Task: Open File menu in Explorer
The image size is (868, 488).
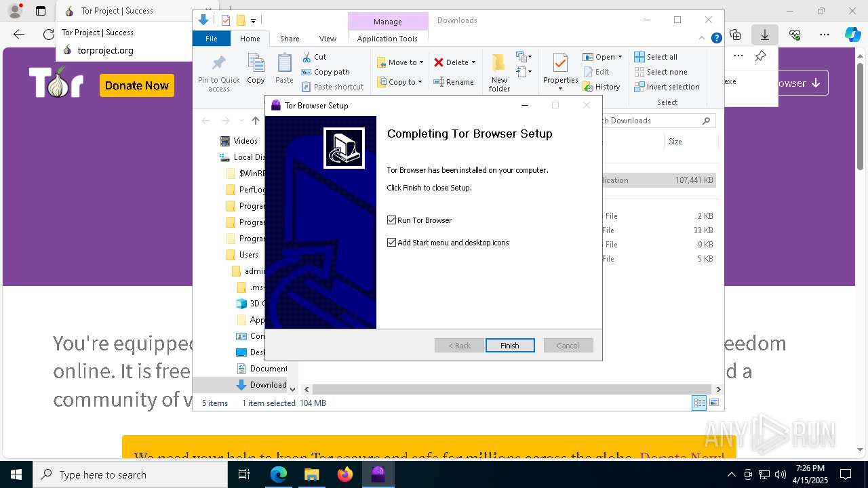Action: (x=212, y=39)
